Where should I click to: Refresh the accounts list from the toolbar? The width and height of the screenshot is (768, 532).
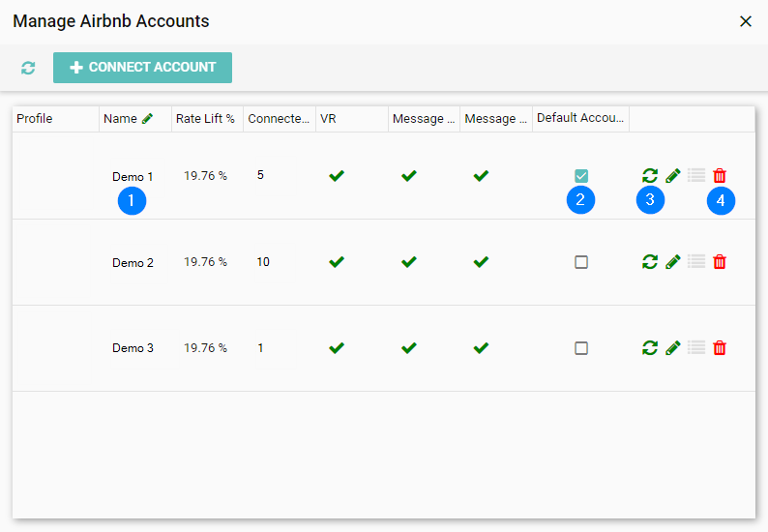[x=28, y=68]
